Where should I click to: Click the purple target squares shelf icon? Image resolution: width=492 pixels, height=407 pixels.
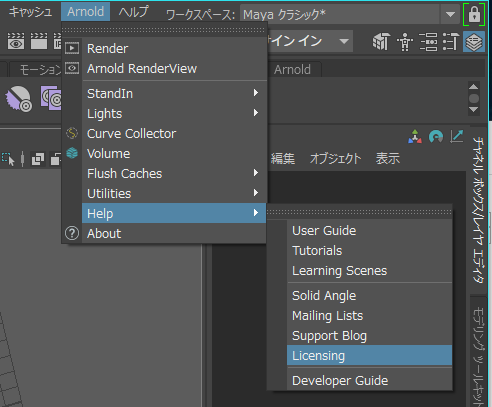(51, 98)
